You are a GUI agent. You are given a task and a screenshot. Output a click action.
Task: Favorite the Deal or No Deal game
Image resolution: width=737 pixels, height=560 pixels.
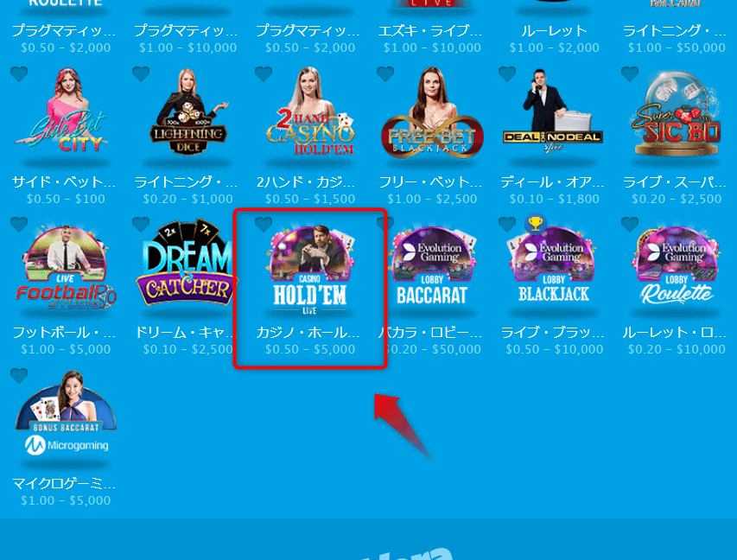point(507,73)
